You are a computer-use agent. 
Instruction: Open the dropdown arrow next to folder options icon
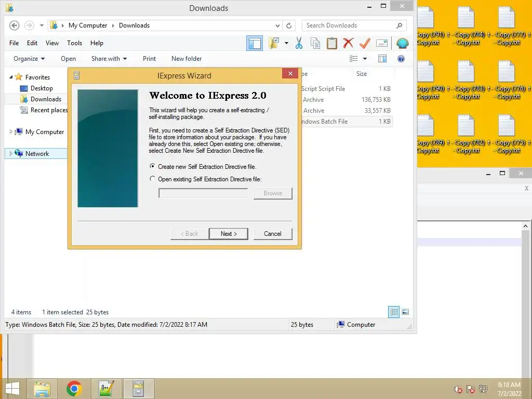[286, 43]
